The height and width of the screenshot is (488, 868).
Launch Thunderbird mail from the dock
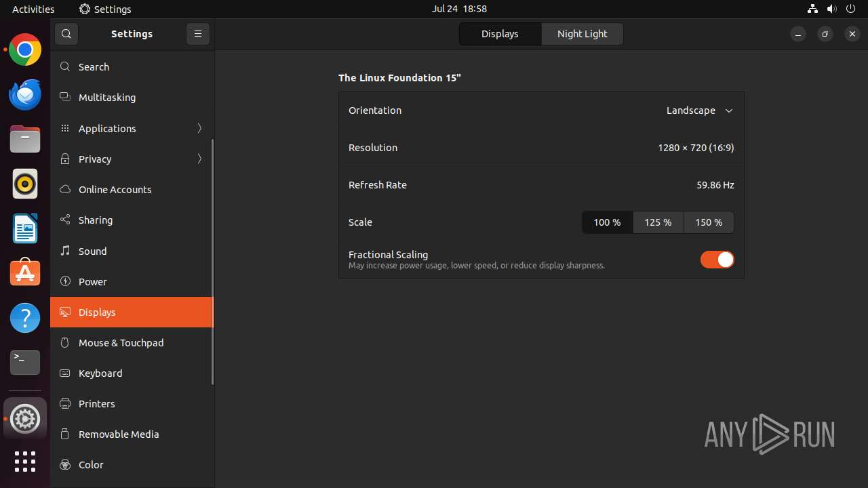point(25,95)
